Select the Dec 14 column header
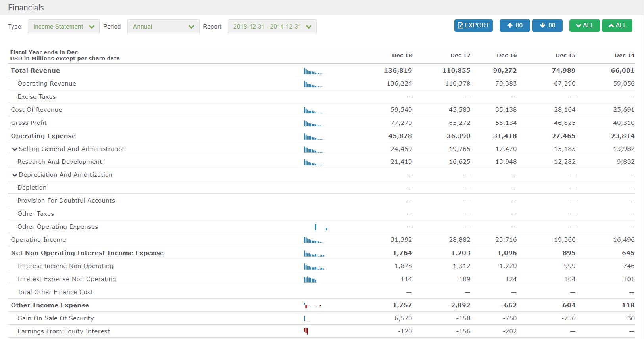This screenshot has height=339, width=644. (625, 55)
